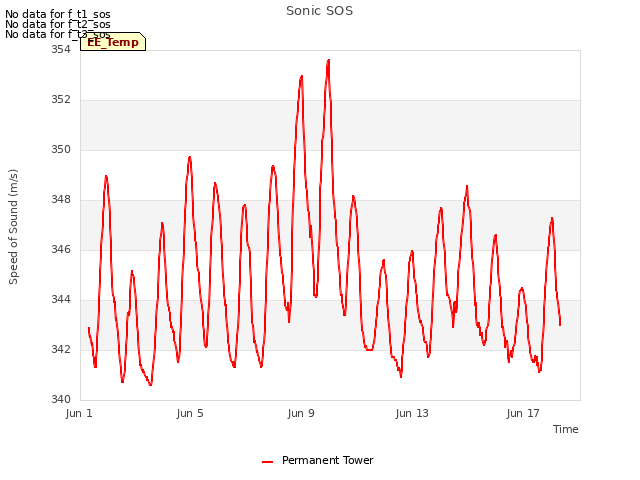The width and height of the screenshot is (640, 480).
Task: Click 'No data for f_t1_sos' message
Action: click(x=58, y=14)
